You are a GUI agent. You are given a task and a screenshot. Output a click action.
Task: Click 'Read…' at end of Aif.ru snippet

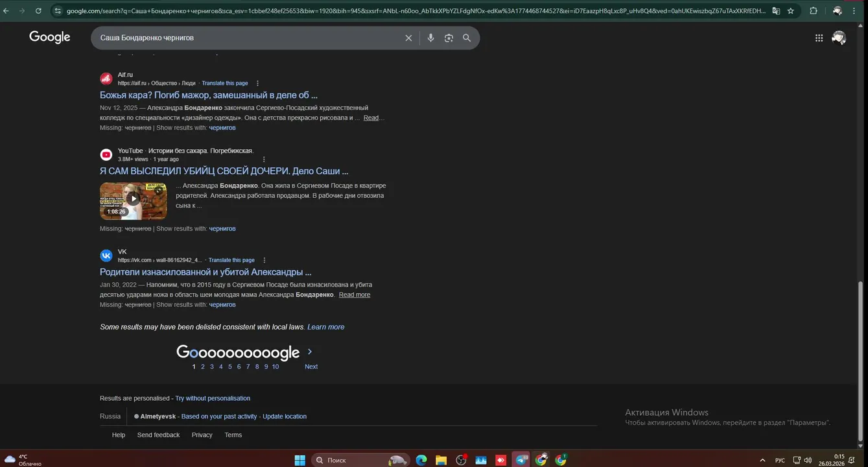point(374,118)
